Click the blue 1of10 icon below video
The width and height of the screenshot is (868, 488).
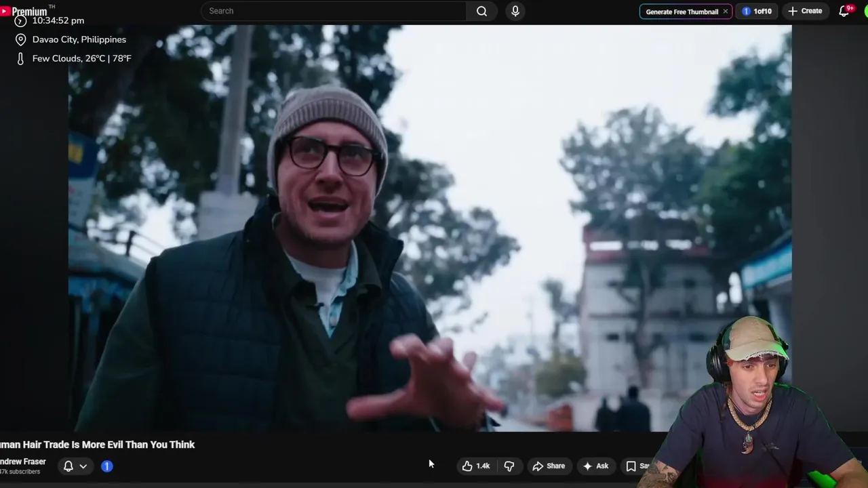(x=106, y=466)
